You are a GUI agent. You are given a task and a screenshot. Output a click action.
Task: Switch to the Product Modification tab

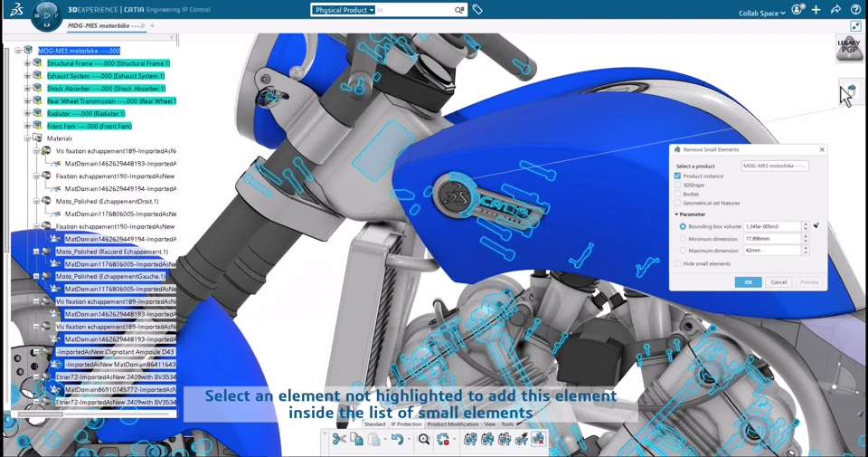pos(452,424)
